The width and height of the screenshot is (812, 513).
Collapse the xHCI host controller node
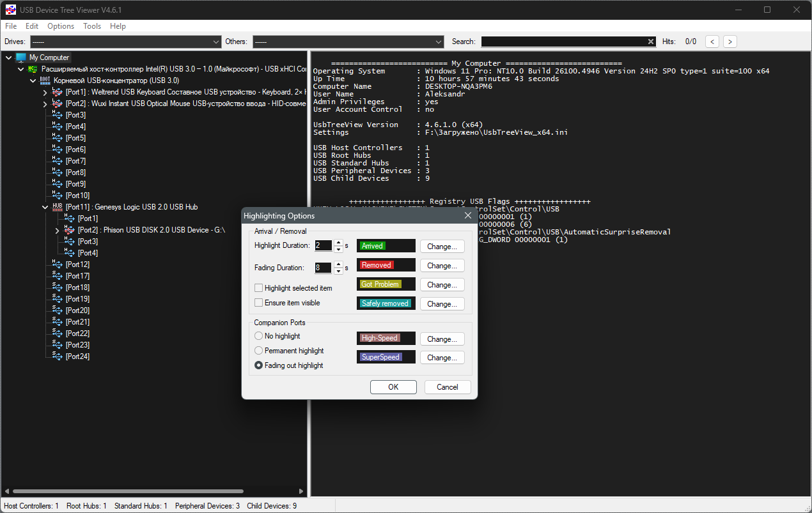21,69
